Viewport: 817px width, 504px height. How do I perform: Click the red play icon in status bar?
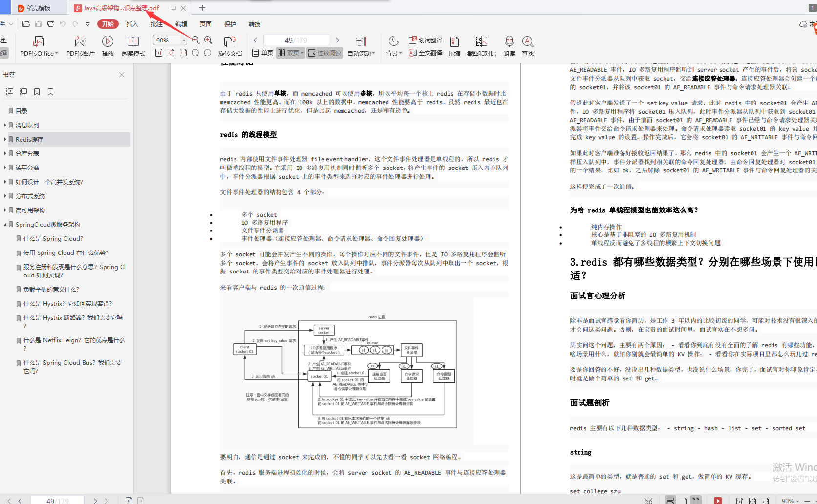point(718,500)
